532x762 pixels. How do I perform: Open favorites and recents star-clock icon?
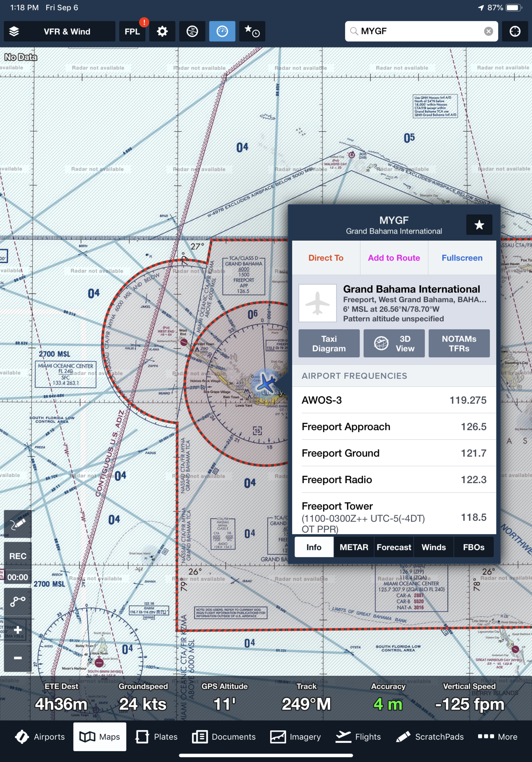point(252,31)
